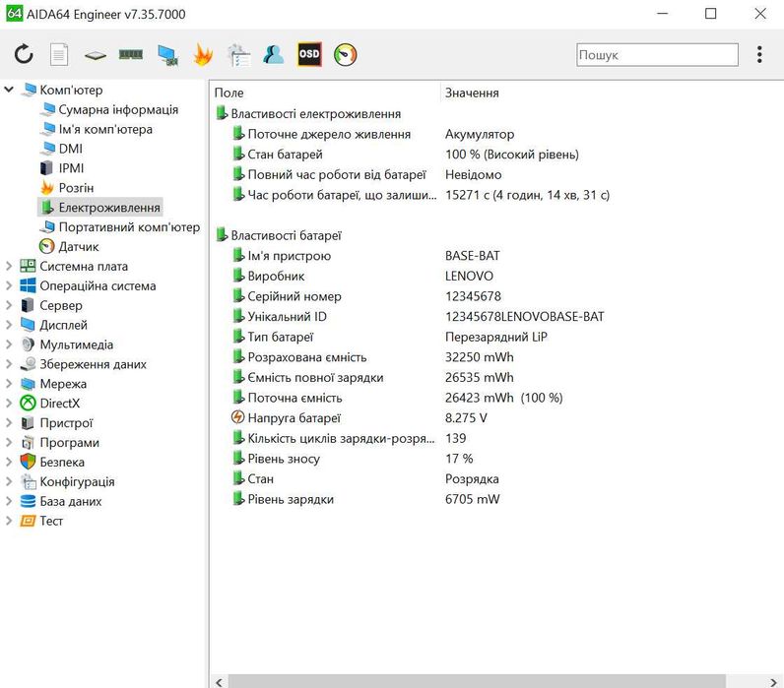Open Портативний комп'ютер tree item

129,226
